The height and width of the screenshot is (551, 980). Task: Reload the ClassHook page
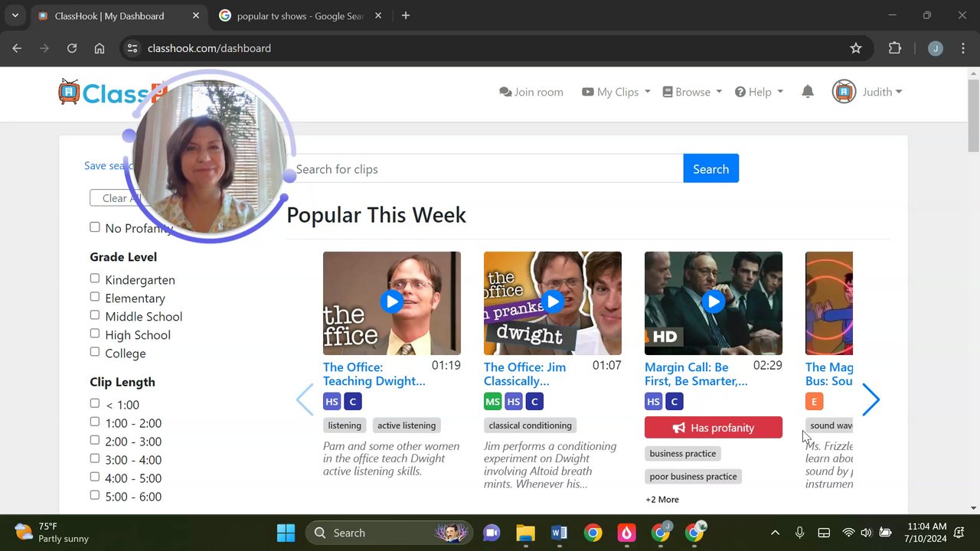point(72,48)
